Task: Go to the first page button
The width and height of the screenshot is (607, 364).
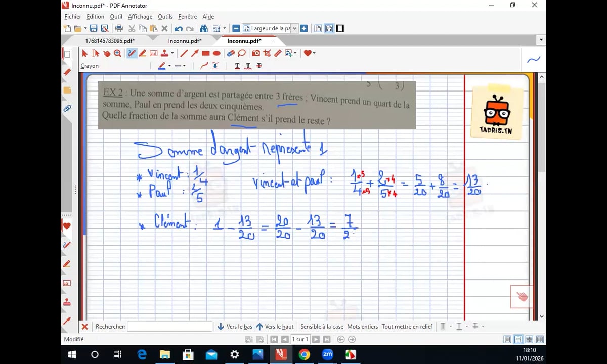Action: (274, 340)
